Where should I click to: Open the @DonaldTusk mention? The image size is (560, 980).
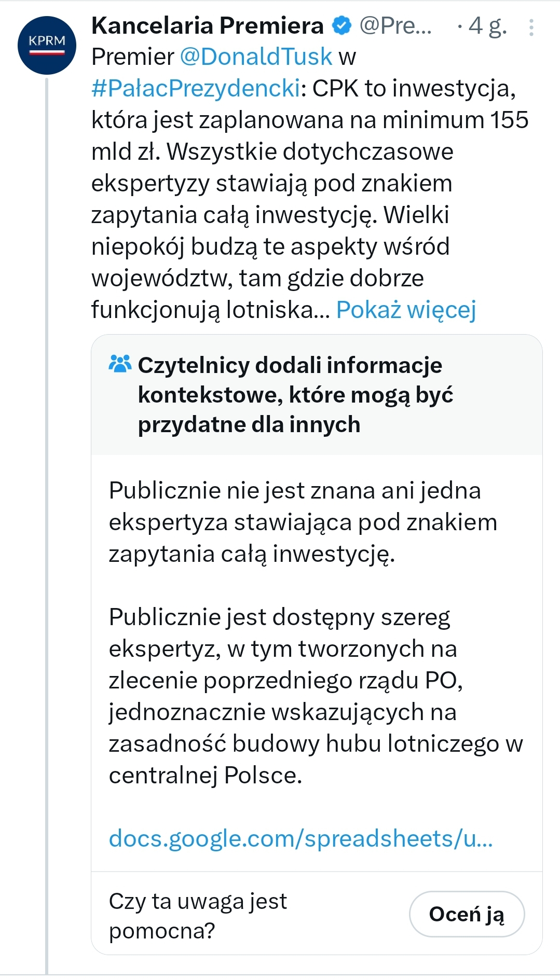[x=256, y=57]
